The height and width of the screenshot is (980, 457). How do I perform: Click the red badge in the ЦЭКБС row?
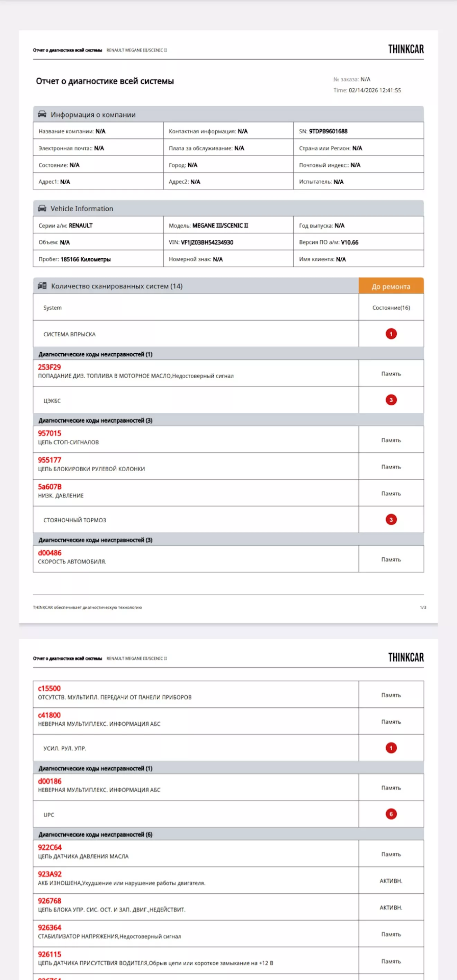(x=391, y=400)
